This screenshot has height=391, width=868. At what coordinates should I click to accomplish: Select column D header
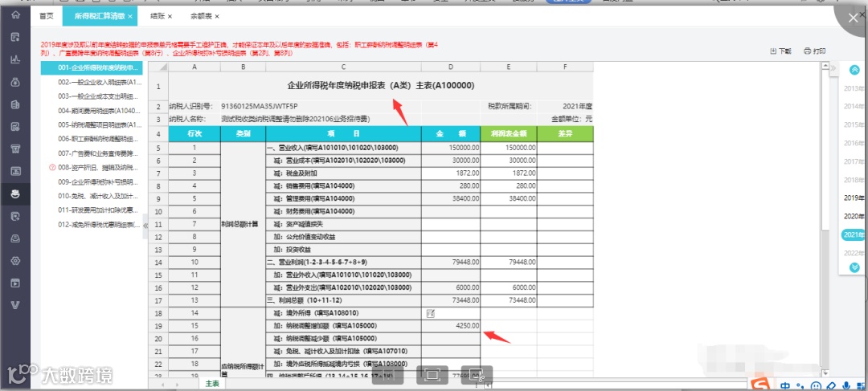451,67
